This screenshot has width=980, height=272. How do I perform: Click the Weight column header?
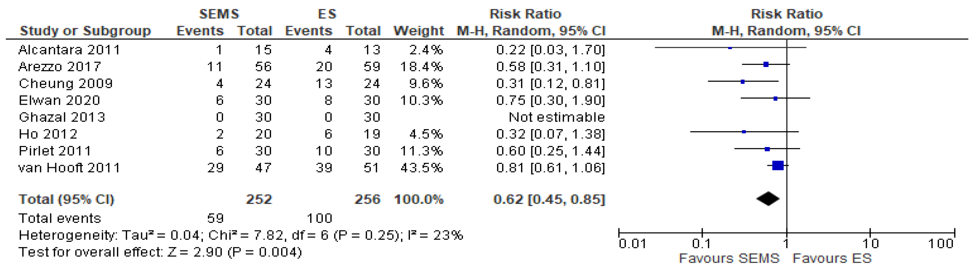coord(419,31)
